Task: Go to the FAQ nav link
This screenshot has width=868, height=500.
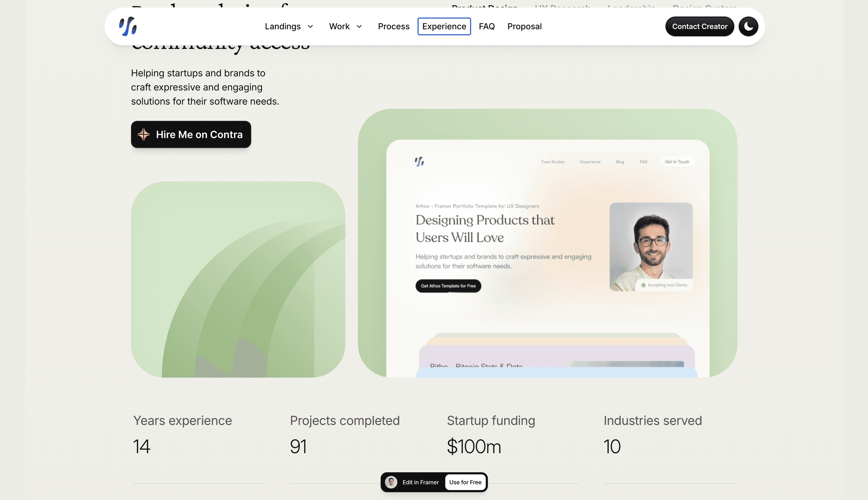Action: point(486,26)
